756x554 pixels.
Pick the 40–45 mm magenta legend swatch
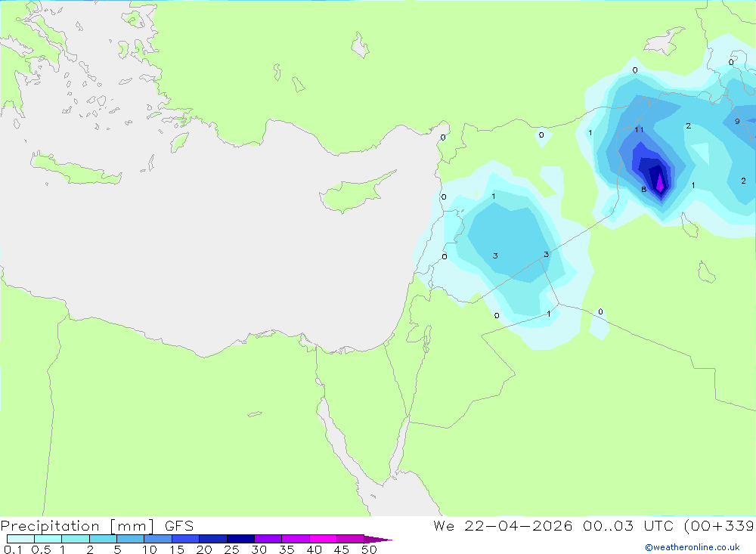(x=323, y=539)
